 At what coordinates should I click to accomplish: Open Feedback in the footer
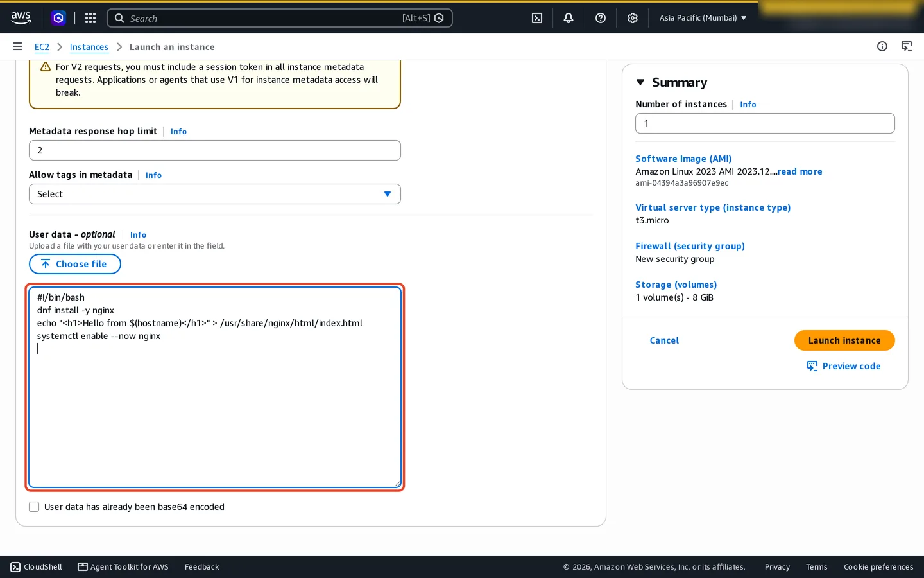(x=201, y=567)
